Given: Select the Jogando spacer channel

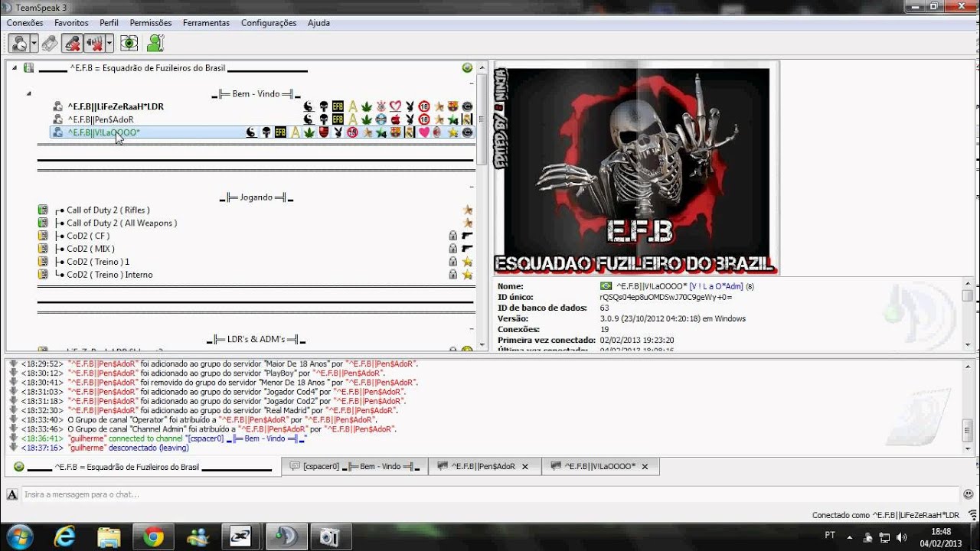Looking at the screenshot, I should 256,197.
